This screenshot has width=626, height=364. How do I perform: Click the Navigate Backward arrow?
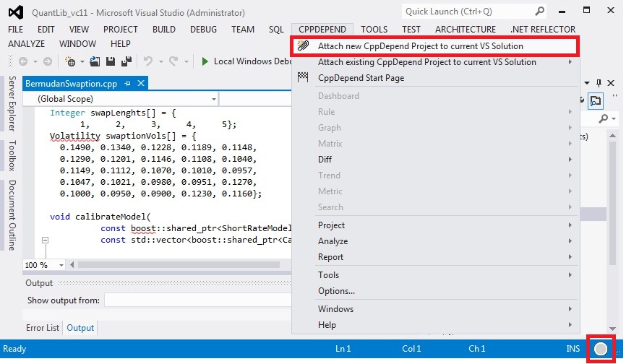click(x=23, y=61)
